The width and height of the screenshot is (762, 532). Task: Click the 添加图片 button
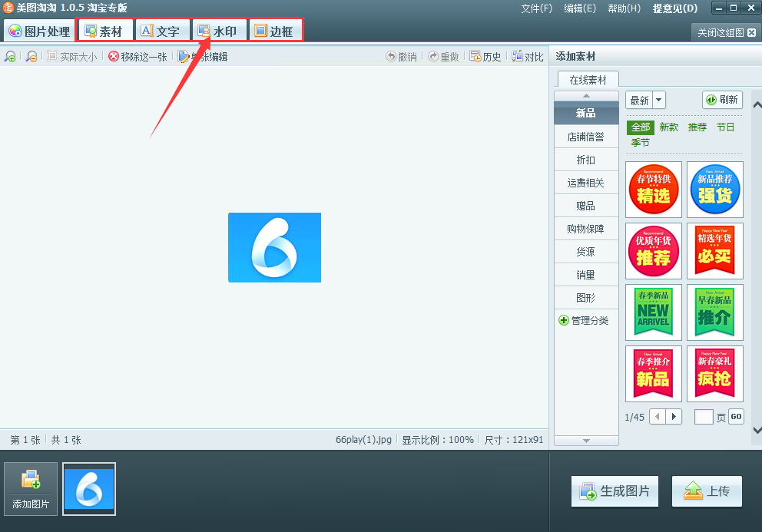click(x=31, y=489)
